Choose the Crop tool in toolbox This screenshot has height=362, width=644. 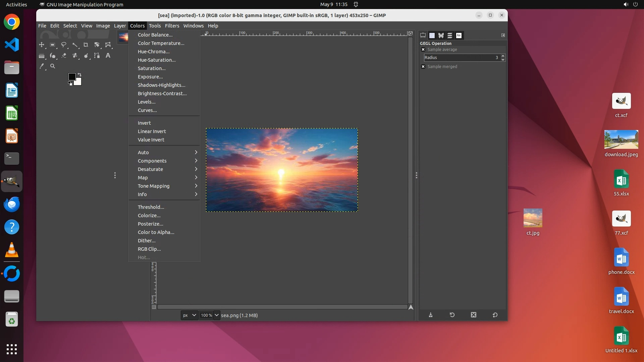click(x=86, y=45)
